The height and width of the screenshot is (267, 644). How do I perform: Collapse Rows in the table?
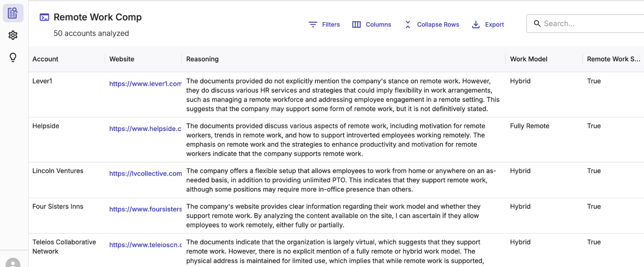431,25
